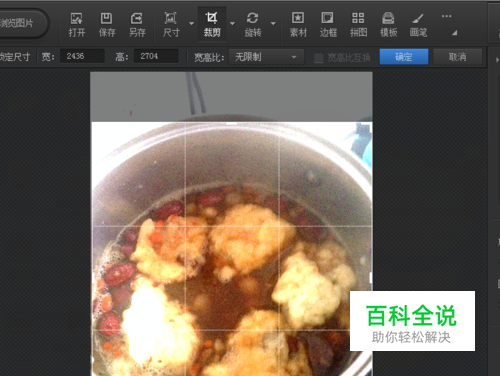Image resolution: width=500 pixels, height=376 pixels.
Task: Click the toolbar collapse triangle below ellipsis
Action: [455, 33]
